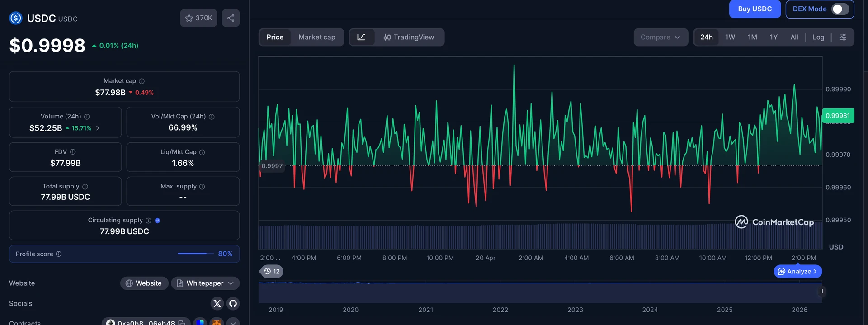Select the Price tab
Image resolution: width=868 pixels, height=325 pixels.
(275, 38)
